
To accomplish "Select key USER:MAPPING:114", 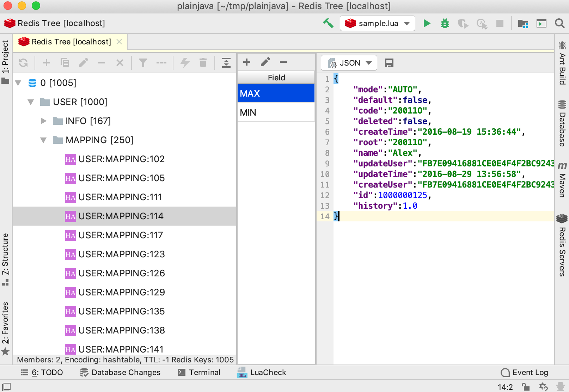I will [x=121, y=216].
